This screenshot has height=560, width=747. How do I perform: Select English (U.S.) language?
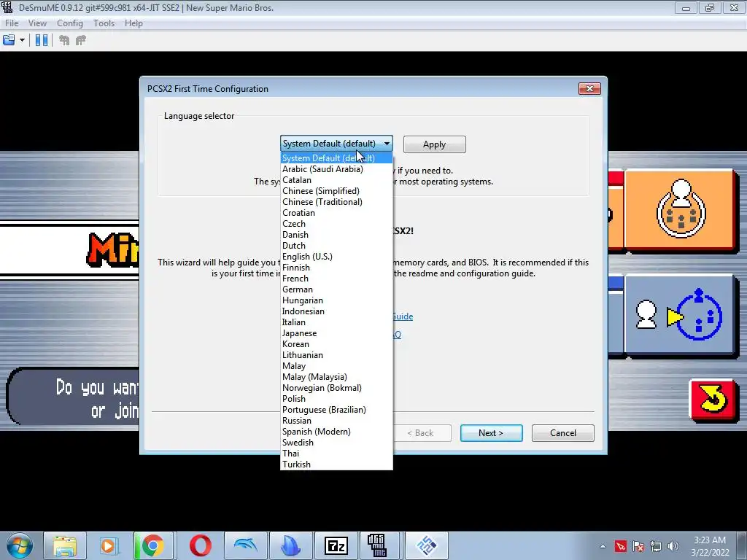point(336,257)
